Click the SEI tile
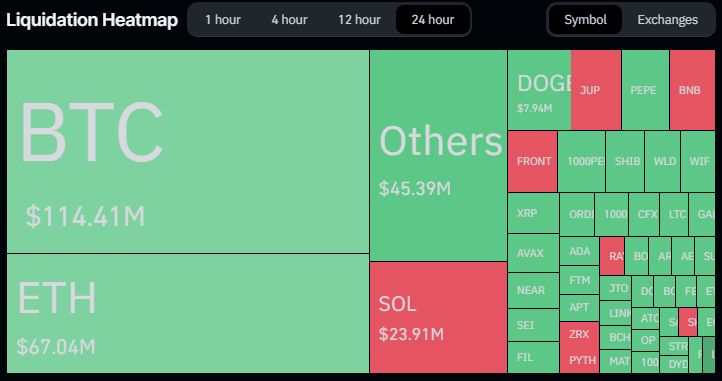 point(533,325)
